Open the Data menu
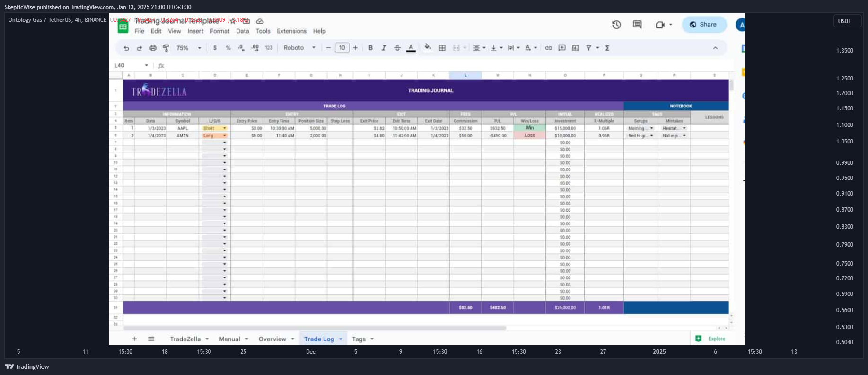This screenshot has width=868, height=375. pos(243,31)
